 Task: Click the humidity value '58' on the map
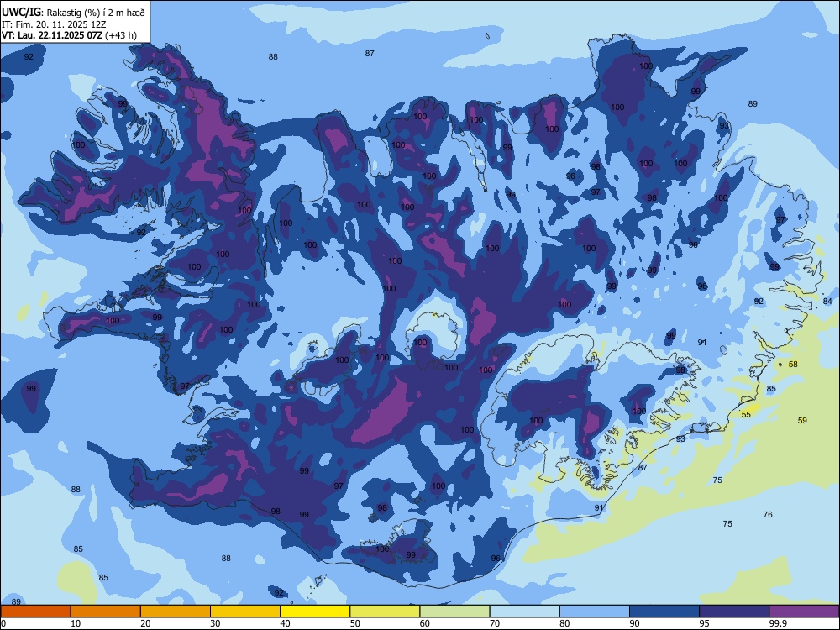pyautogui.click(x=794, y=365)
